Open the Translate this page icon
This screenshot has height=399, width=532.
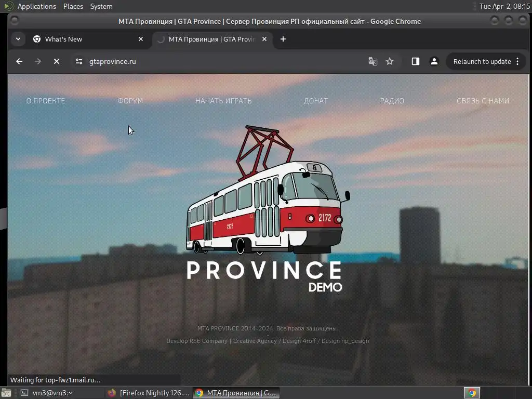click(373, 61)
